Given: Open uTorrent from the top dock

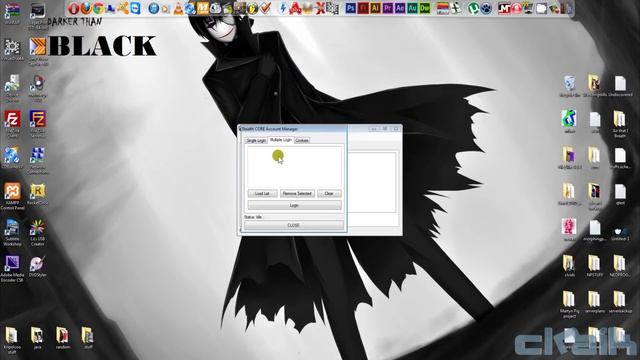Looking at the screenshot, I should click(473, 8).
